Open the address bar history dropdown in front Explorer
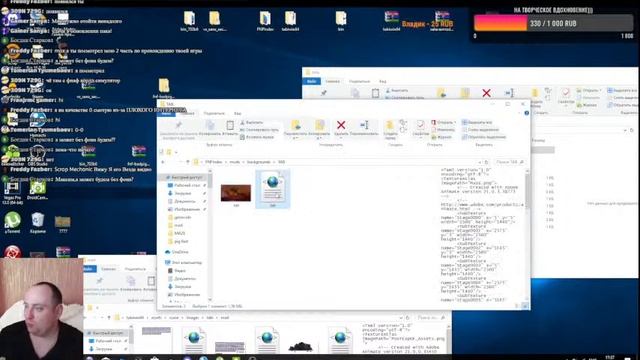640x360 pixels. [x=480, y=162]
